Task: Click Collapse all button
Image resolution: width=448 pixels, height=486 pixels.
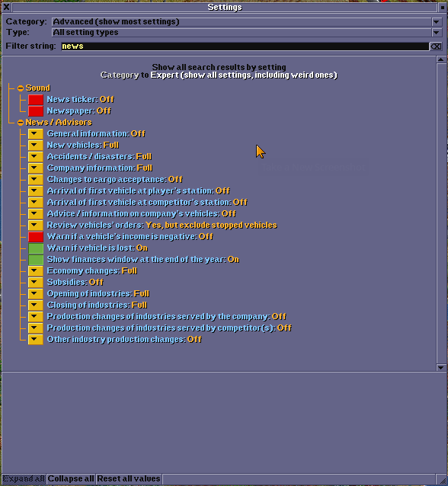Action: click(x=71, y=478)
